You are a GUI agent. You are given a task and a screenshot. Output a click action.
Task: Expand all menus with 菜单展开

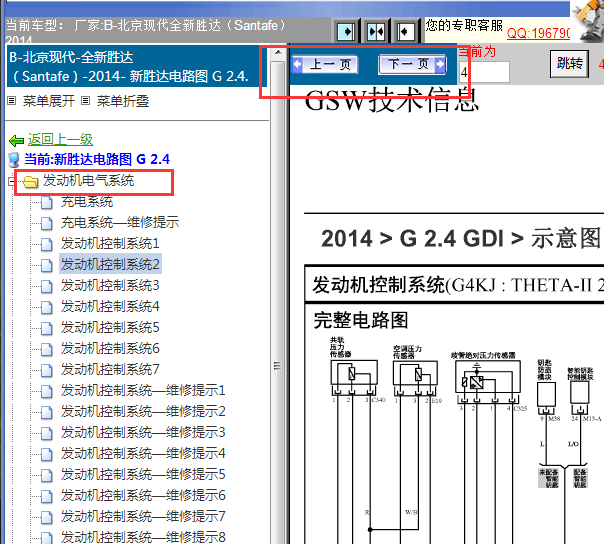click(x=49, y=101)
